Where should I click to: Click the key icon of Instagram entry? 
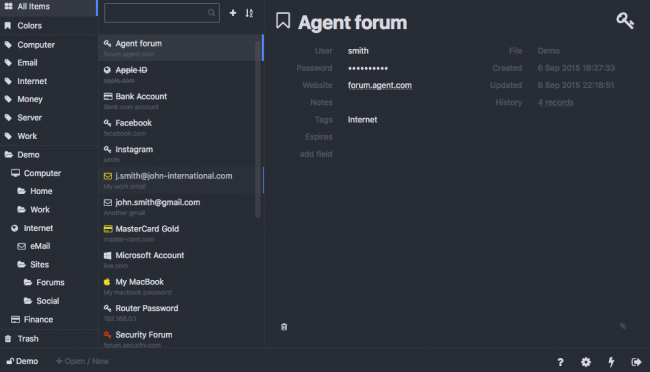[107, 149]
